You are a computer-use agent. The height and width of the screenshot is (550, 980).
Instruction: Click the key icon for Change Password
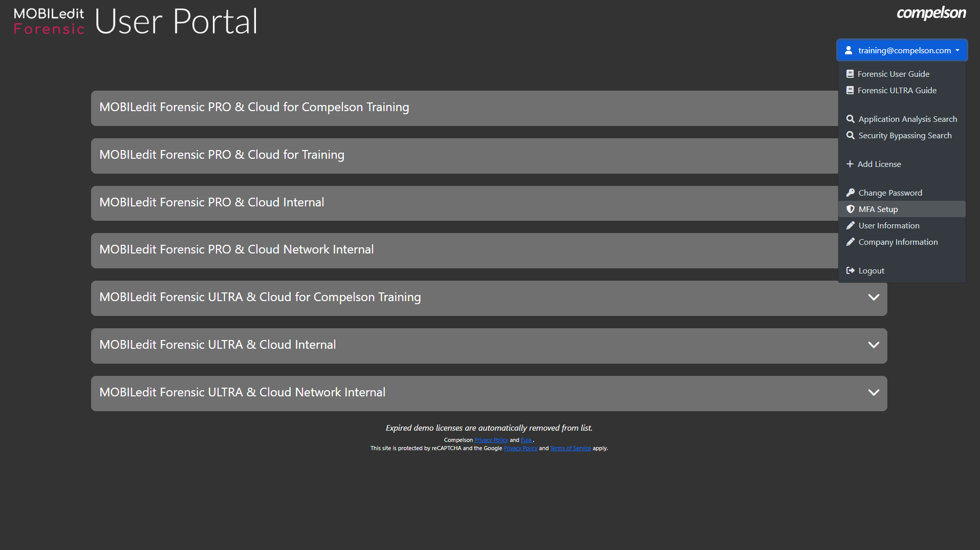851,193
